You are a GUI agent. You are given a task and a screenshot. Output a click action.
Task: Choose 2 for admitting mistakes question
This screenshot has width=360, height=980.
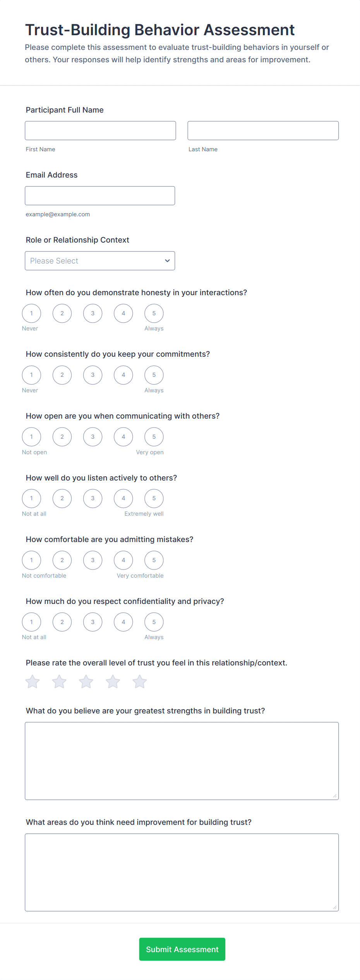tap(62, 560)
